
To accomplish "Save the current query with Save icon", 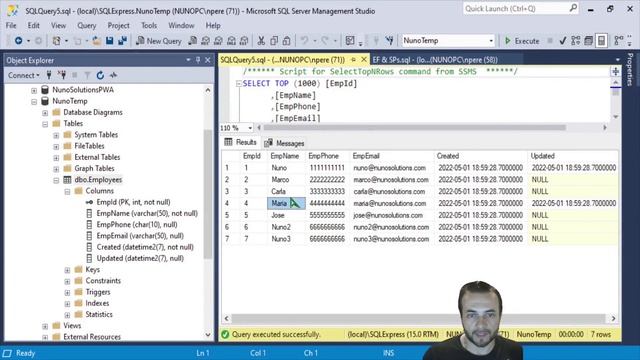I will coord(109,40).
